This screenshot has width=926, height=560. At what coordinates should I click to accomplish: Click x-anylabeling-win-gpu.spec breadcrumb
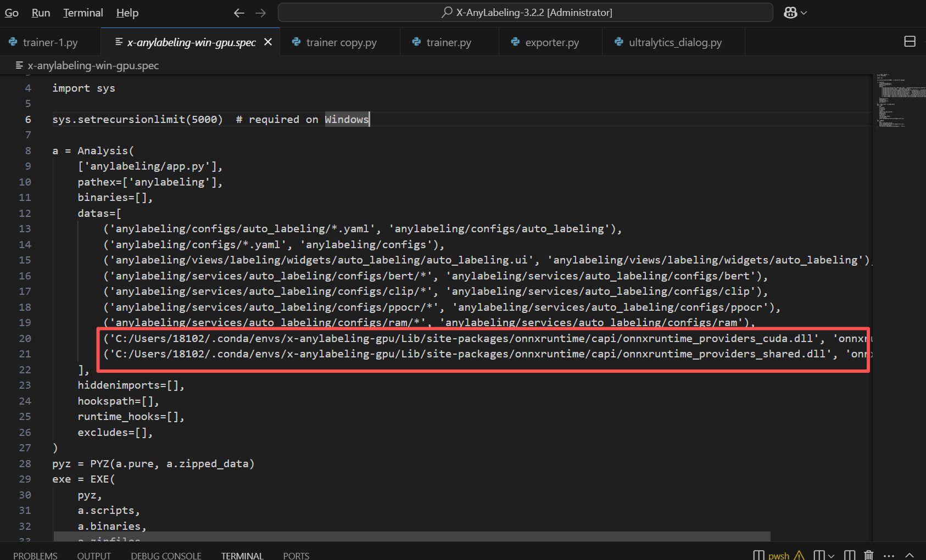click(x=93, y=65)
